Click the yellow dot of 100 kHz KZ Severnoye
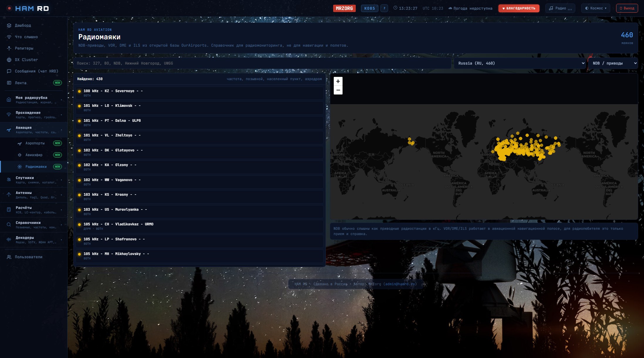The height and width of the screenshot is (358, 644). pos(79,91)
